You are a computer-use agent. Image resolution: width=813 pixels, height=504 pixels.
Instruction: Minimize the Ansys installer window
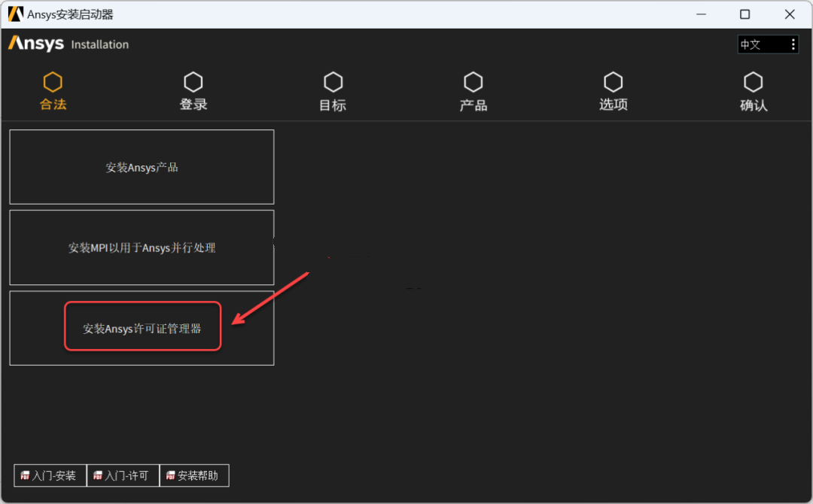(701, 14)
